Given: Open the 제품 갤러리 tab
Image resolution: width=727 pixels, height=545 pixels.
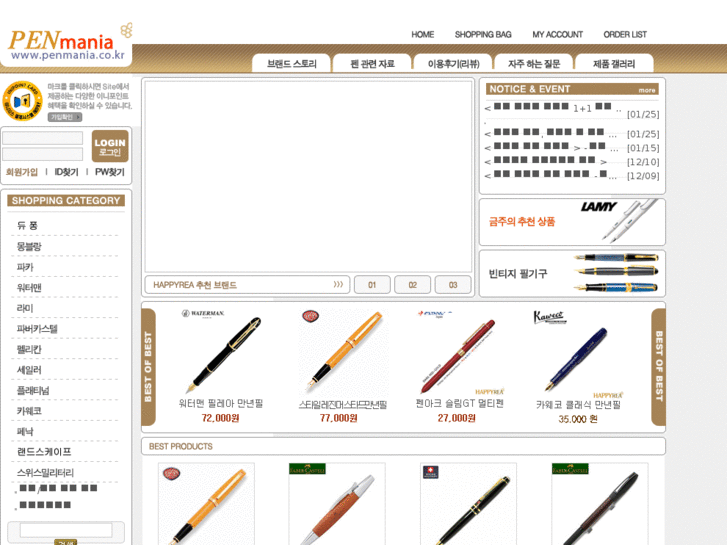Looking at the screenshot, I should coord(614,64).
